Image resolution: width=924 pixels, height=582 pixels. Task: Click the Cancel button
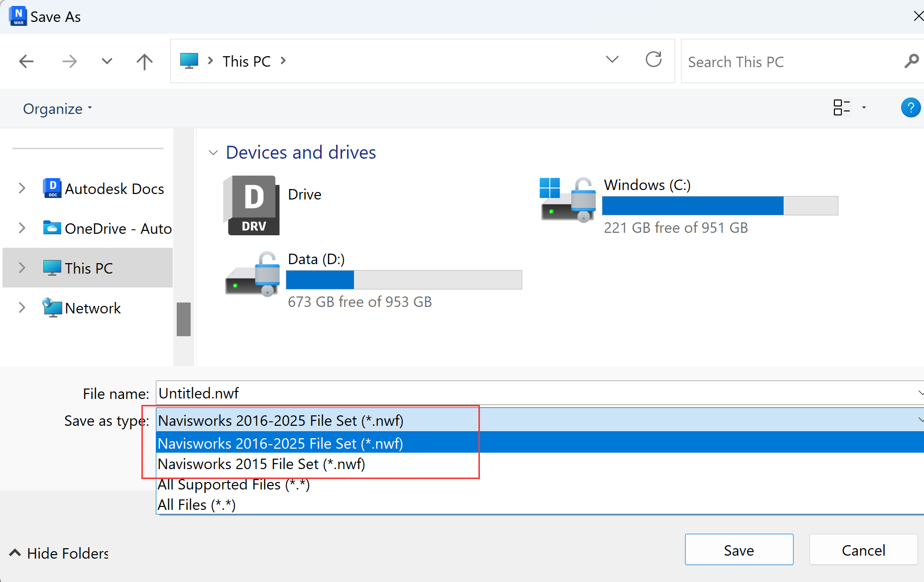pyautogui.click(x=863, y=550)
